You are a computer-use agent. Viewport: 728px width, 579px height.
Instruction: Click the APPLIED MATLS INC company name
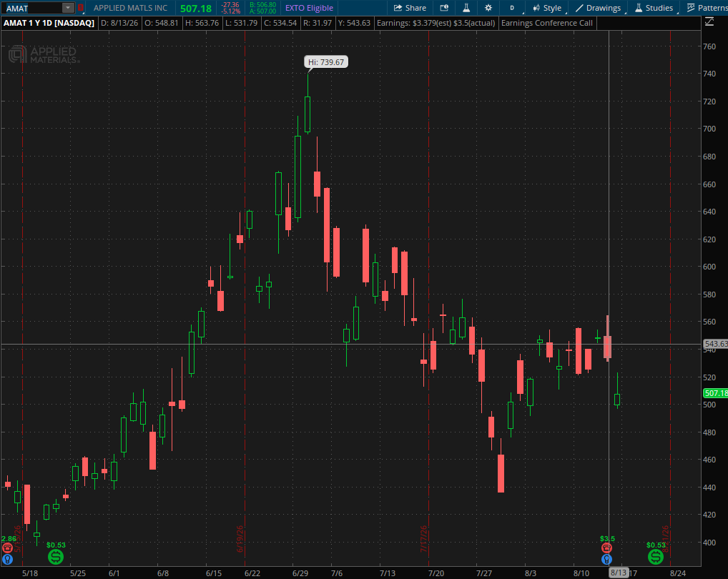(x=130, y=8)
